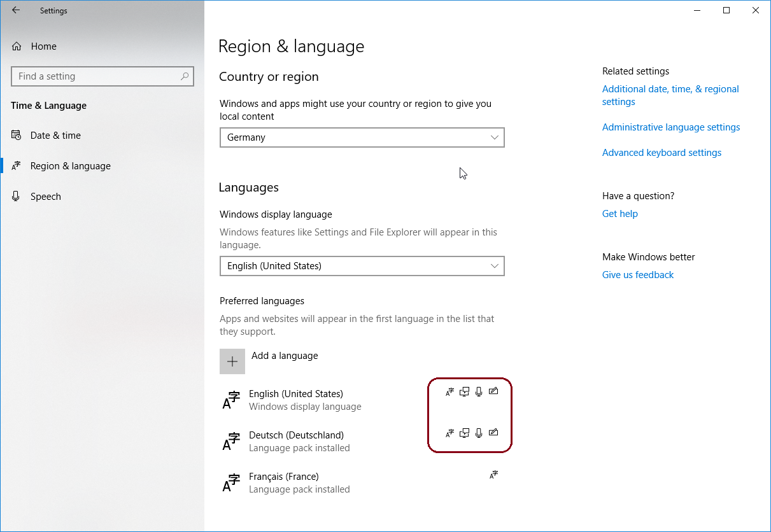The width and height of the screenshot is (771, 532).
Task: Open Advanced keyboard settings link
Action: (x=661, y=153)
